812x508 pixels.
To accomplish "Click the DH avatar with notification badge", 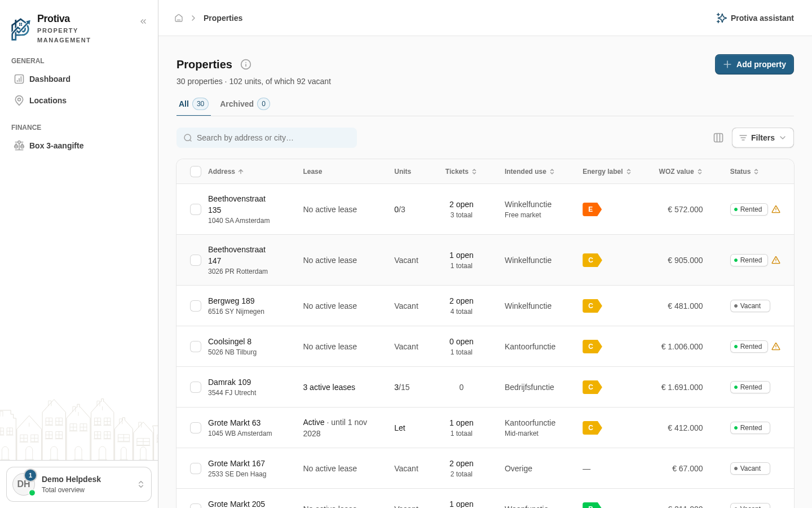I will tap(24, 484).
